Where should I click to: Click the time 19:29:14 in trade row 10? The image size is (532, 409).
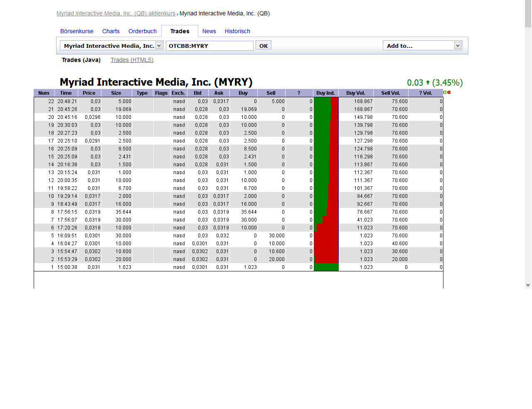point(67,196)
